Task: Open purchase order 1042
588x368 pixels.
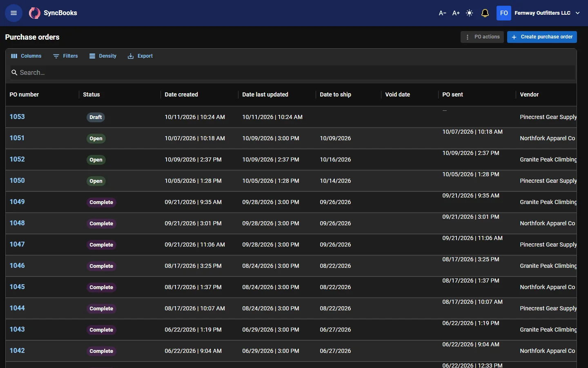Action: click(x=17, y=350)
